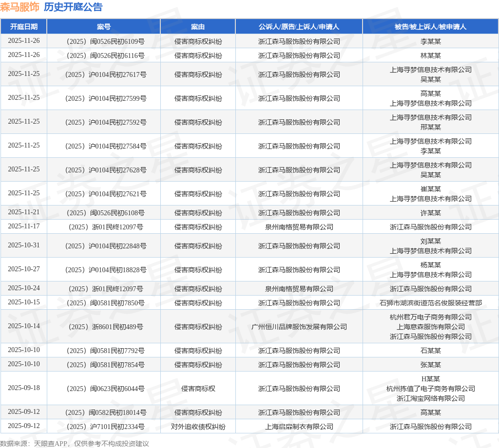The image size is (499, 448).
Task: Click case number (2025)闽0526民初6116号
Action: 104,56
